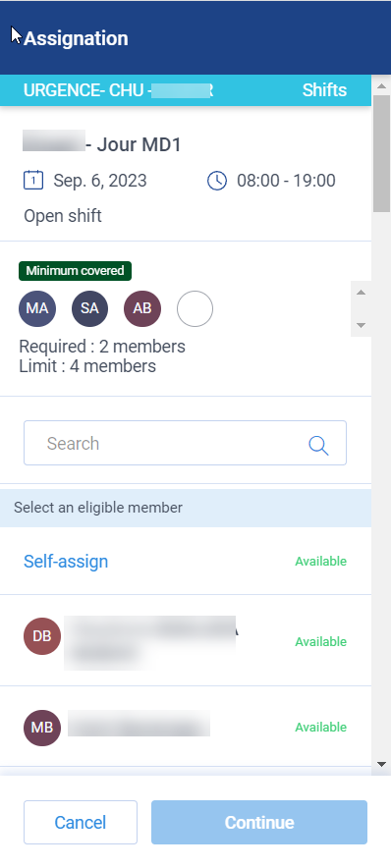Click the search magnifier icon
Image resolution: width=391 pixels, height=868 pixels.
pos(318,445)
